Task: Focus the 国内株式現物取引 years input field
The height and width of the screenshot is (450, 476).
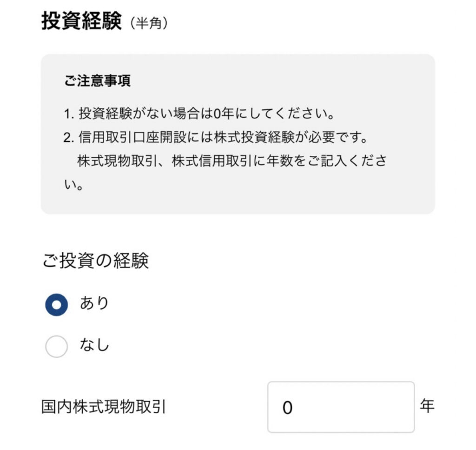Action: pos(340,407)
